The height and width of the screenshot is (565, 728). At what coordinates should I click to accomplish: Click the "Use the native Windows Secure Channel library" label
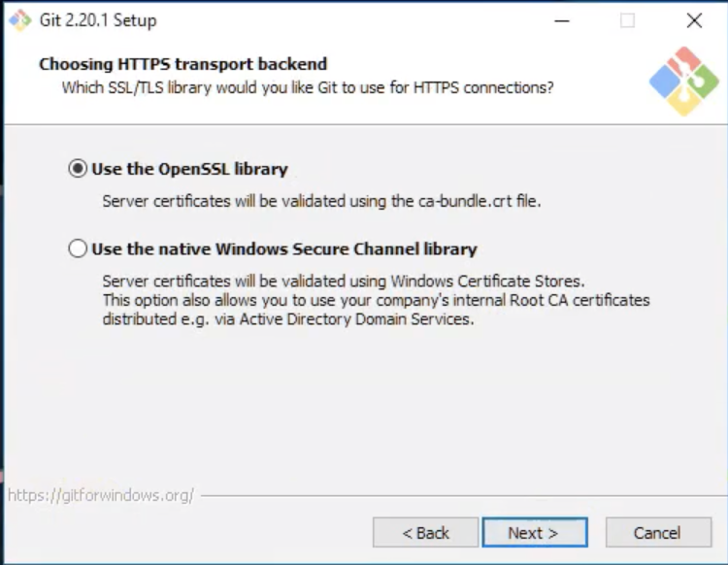point(284,249)
